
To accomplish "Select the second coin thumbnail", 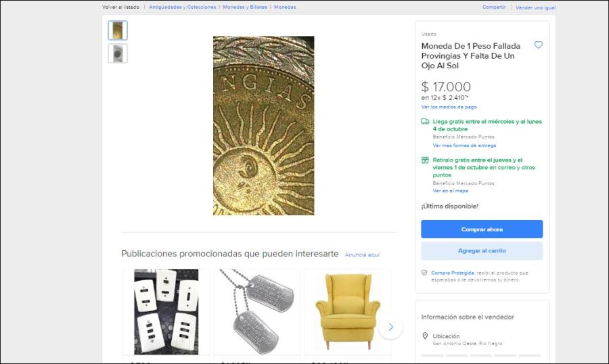I will tap(118, 53).
